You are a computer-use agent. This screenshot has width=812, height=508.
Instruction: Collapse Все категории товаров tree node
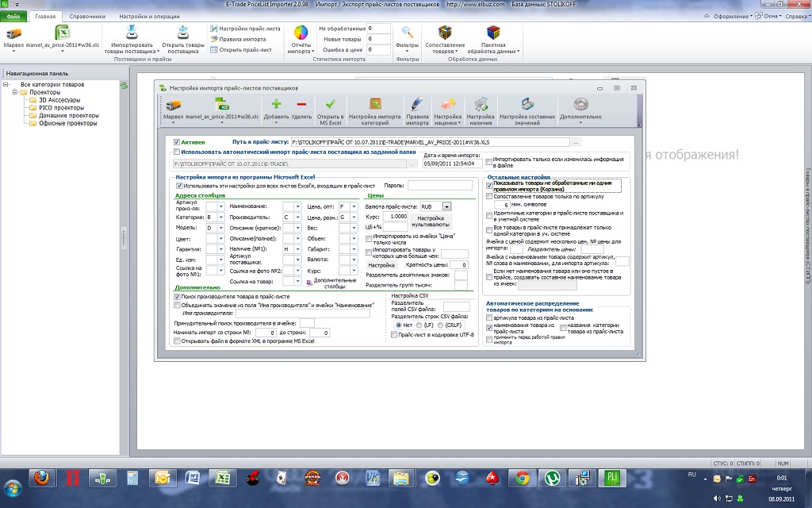click(x=6, y=84)
